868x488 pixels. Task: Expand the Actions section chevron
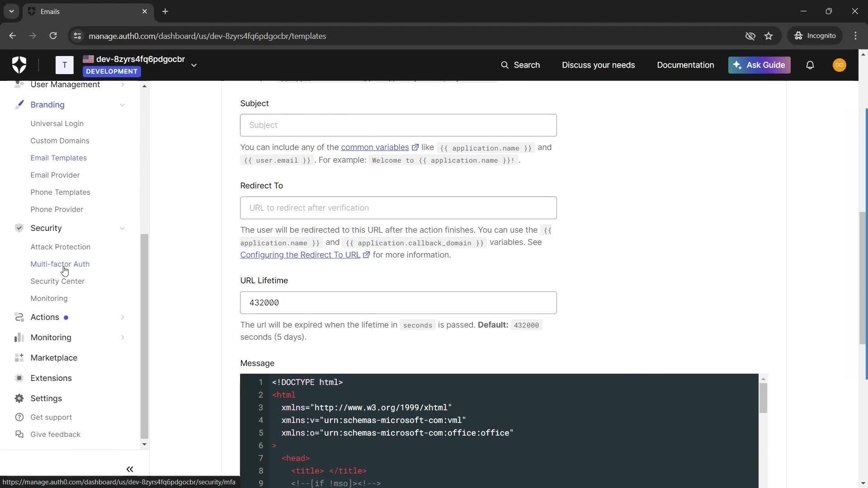click(x=122, y=317)
